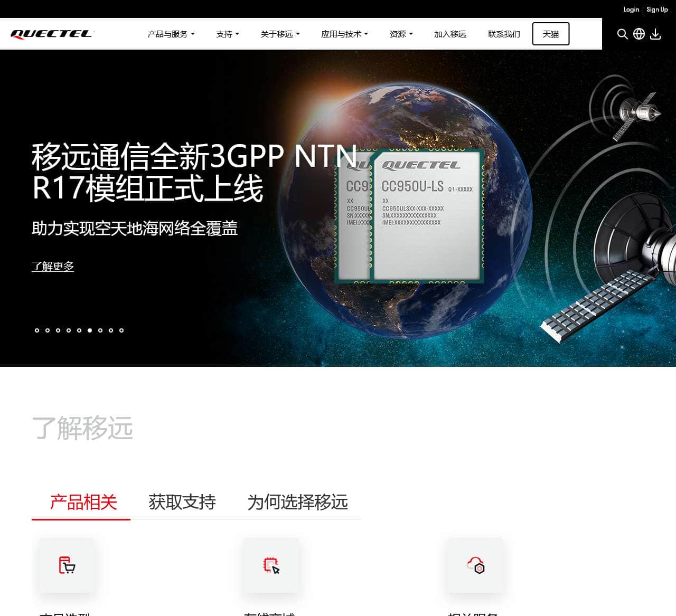Follow the Sign Up link
Viewport: 676px width, 616px height.
coord(657,10)
